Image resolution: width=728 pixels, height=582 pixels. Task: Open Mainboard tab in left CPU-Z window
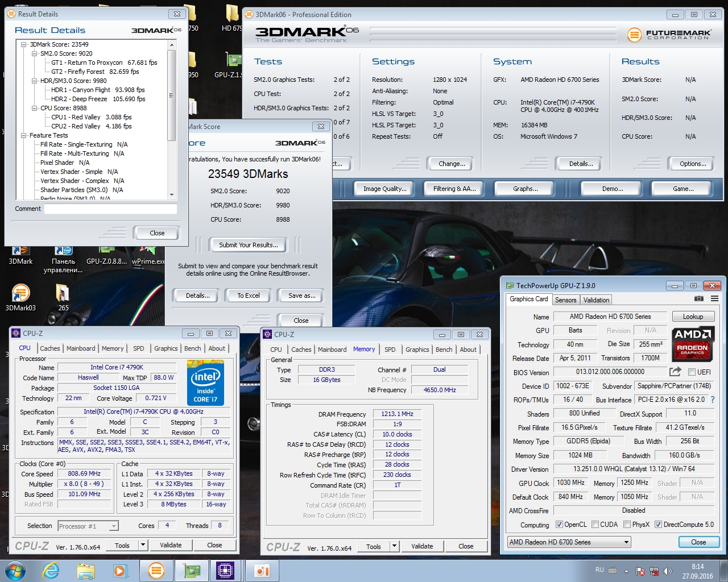coord(81,348)
